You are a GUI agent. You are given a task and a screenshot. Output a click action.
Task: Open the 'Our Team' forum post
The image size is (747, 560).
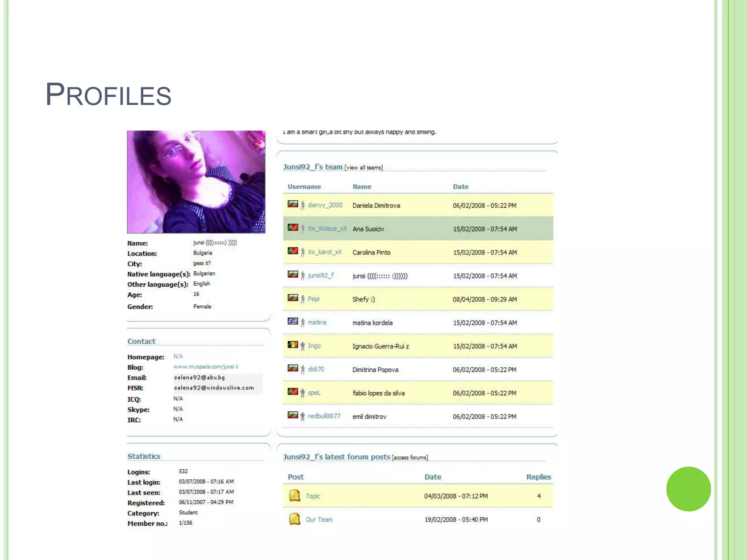pos(319,520)
